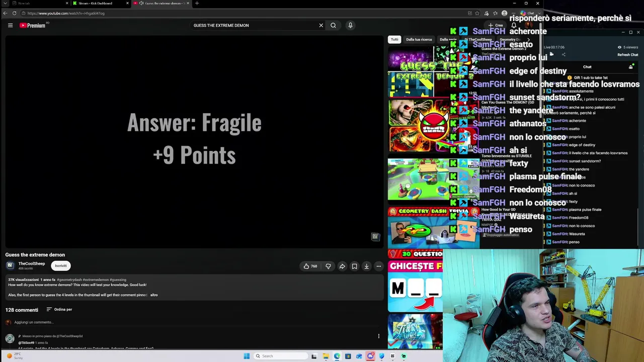Image resolution: width=644 pixels, height=362 pixels.
Task: Clear the YouTube search box text
Action: (x=321, y=25)
